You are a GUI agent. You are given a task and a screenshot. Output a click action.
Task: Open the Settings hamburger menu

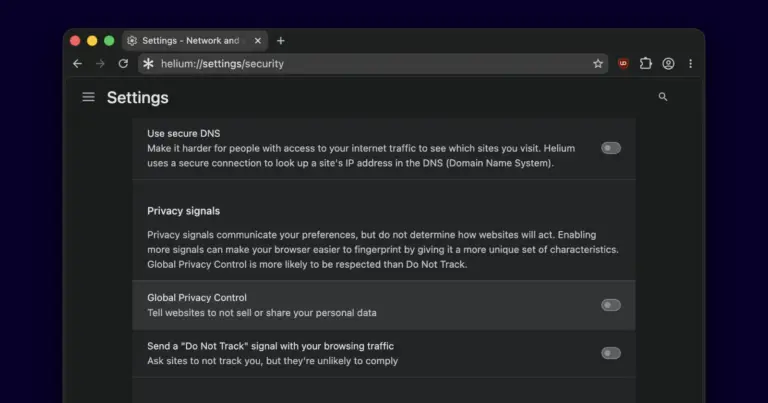coord(89,97)
